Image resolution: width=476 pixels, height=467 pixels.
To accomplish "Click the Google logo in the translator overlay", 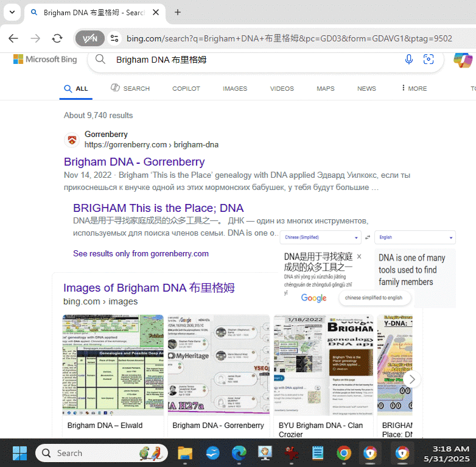I will tap(313, 298).
